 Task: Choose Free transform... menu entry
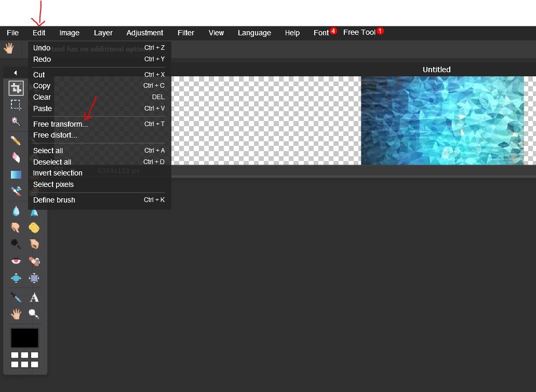tap(99, 124)
